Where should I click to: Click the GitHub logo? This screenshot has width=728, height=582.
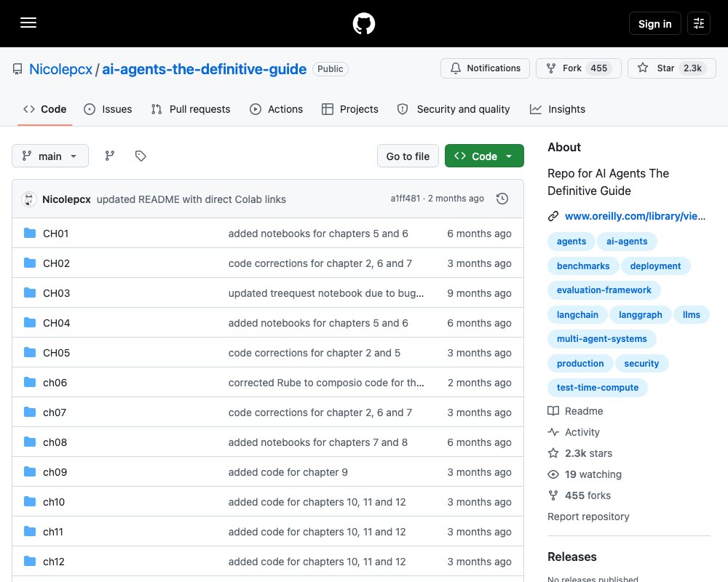(x=364, y=23)
